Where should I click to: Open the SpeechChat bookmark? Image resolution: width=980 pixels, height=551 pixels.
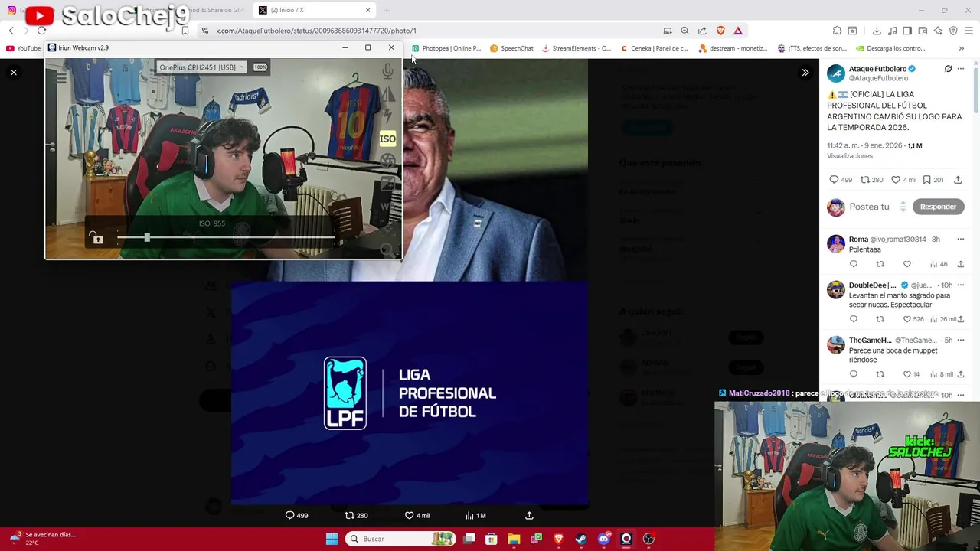click(x=511, y=48)
